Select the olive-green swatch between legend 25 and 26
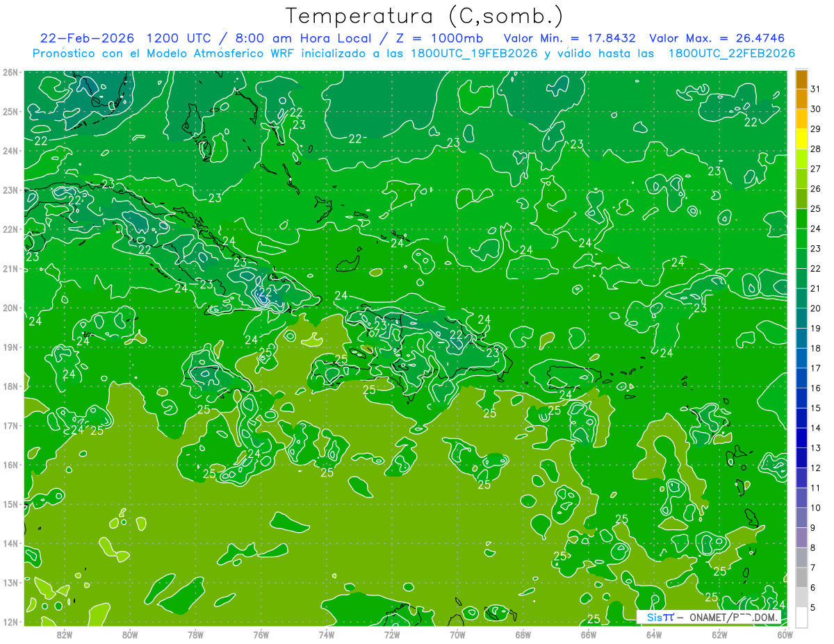This screenshot has width=834, height=644. [801, 199]
